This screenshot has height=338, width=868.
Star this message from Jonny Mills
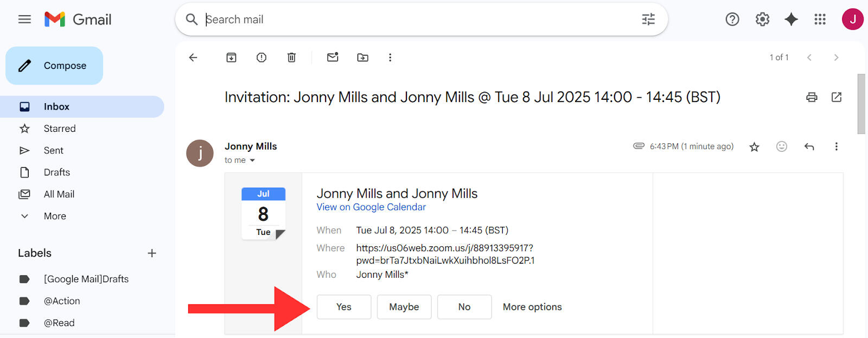pyautogui.click(x=754, y=146)
